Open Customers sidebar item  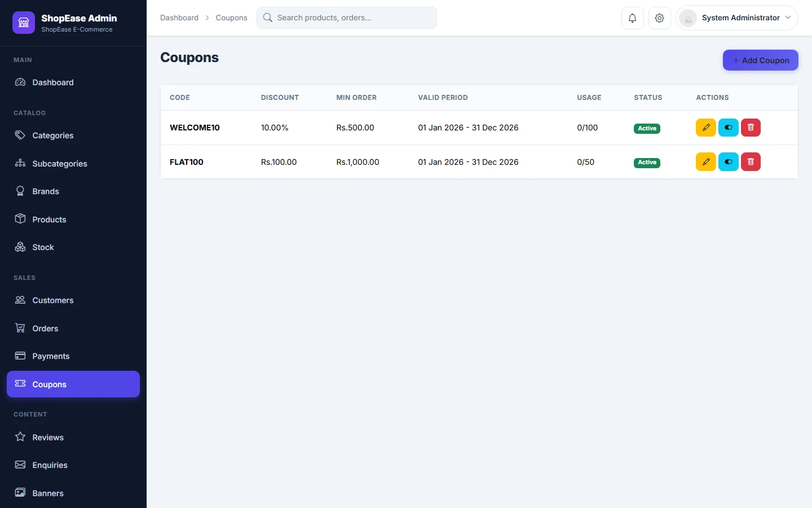pos(73,300)
